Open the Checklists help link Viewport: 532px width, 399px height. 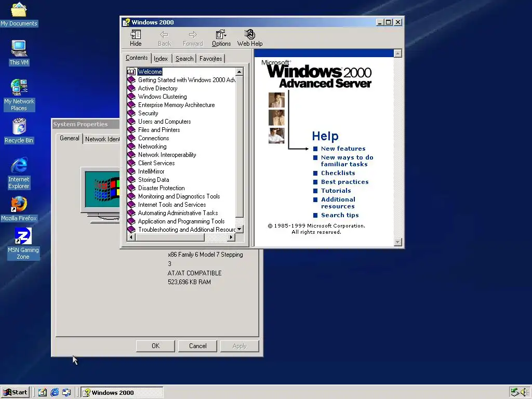coord(338,173)
